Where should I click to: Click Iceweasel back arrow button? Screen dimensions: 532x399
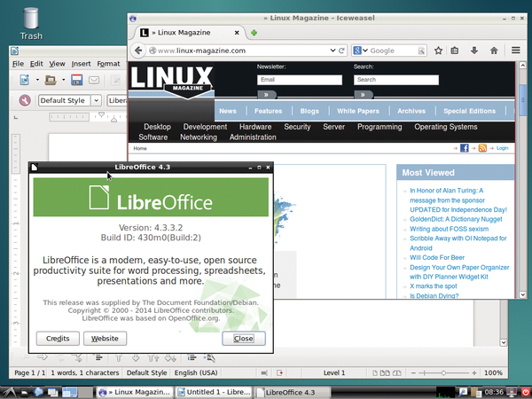138,51
